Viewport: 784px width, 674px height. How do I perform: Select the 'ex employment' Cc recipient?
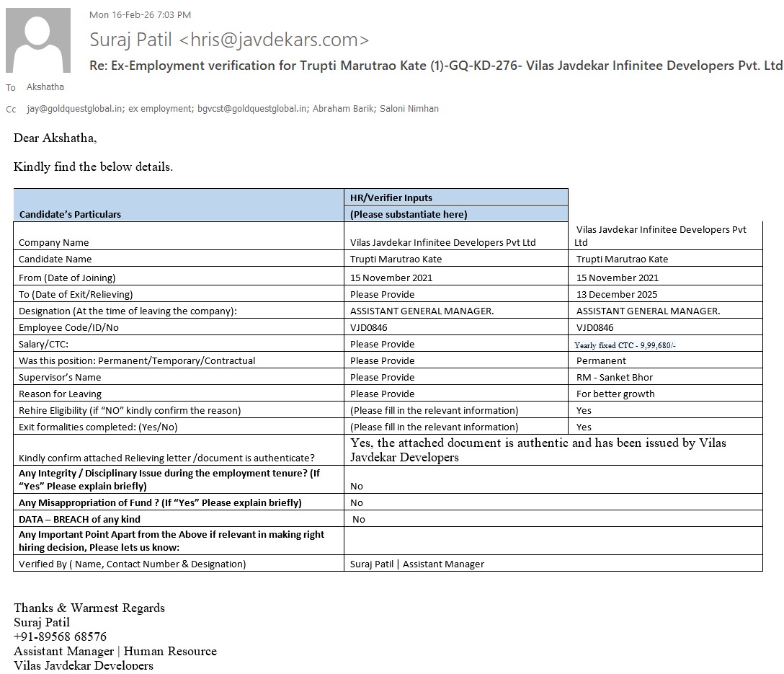click(155, 109)
